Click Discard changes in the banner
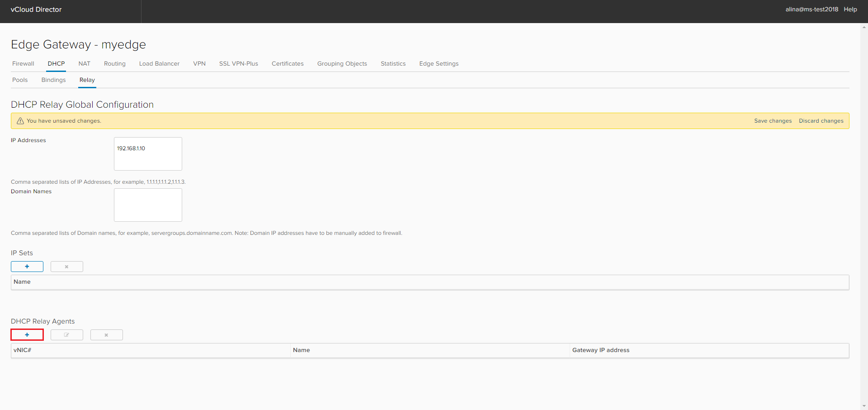 click(x=821, y=121)
